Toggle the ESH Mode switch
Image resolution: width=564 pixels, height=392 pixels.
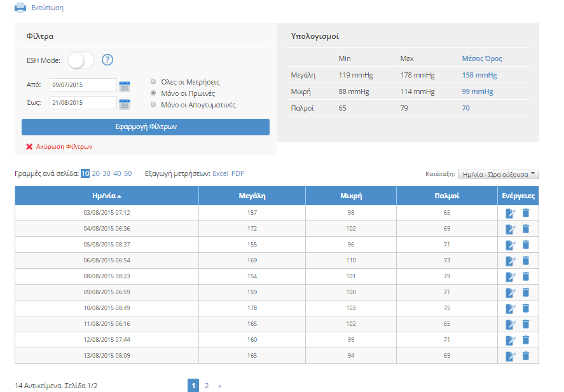click(81, 60)
